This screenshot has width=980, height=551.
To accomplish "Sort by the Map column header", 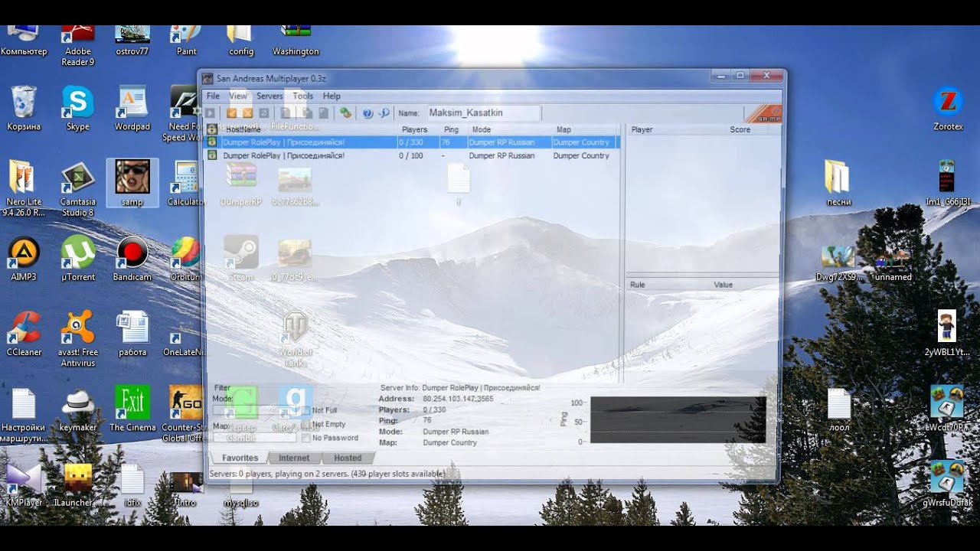I will point(584,129).
